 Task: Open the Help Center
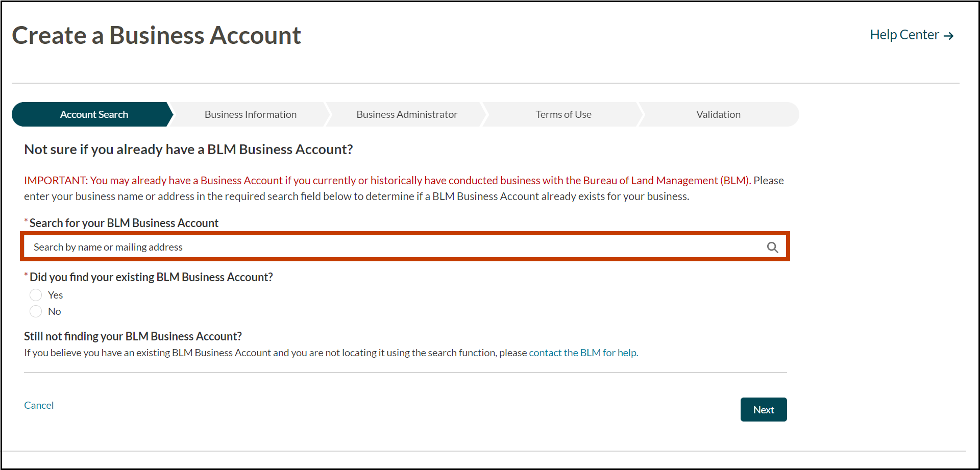point(904,35)
